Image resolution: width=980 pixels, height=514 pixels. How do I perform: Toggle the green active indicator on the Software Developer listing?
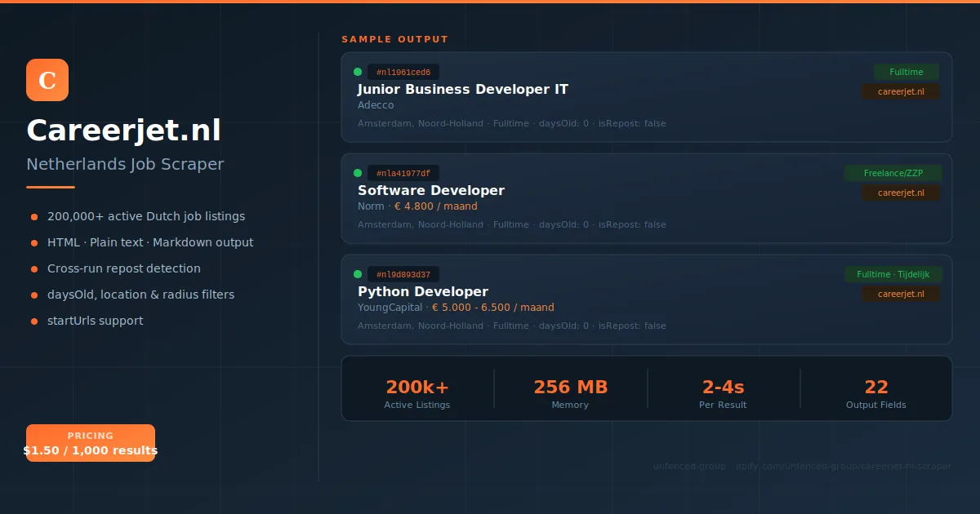357,173
